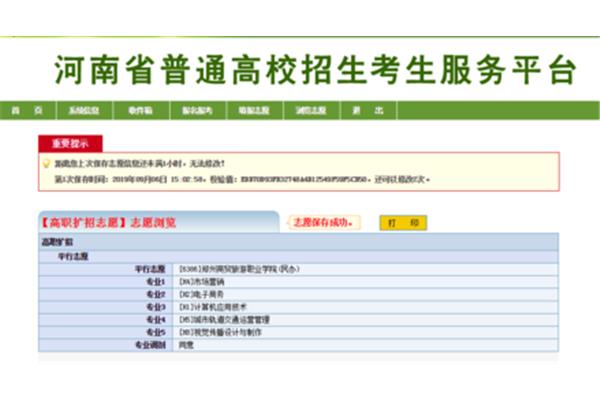600x400 pixels.
Task: Select 退出 in the green navigation bar
Action: (x=368, y=111)
